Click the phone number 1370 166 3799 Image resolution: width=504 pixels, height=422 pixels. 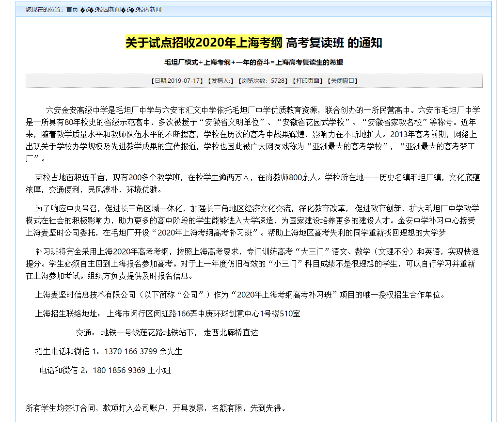pyautogui.click(x=130, y=351)
